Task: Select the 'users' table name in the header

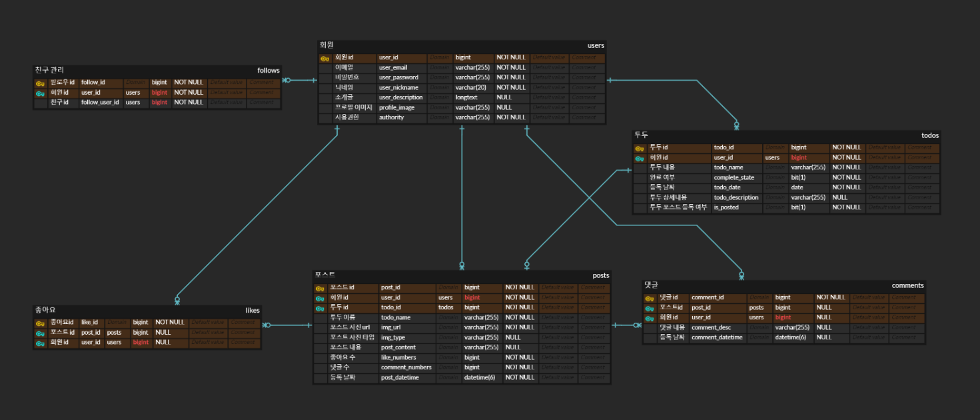Action: click(x=596, y=45)
